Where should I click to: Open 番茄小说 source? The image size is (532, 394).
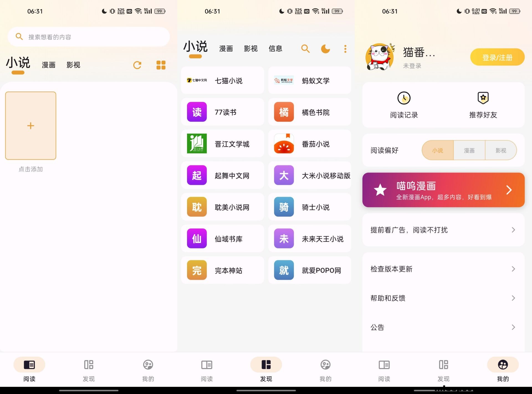coord(310,144)
